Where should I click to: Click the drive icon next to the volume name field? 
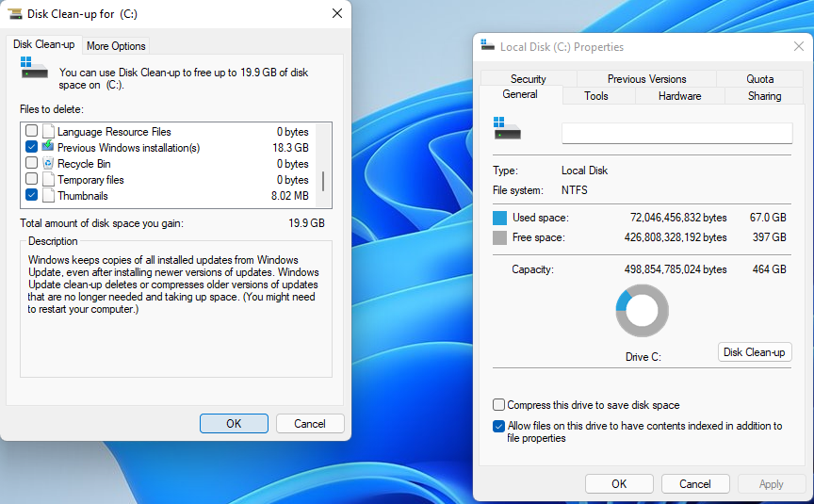(507, 128)
